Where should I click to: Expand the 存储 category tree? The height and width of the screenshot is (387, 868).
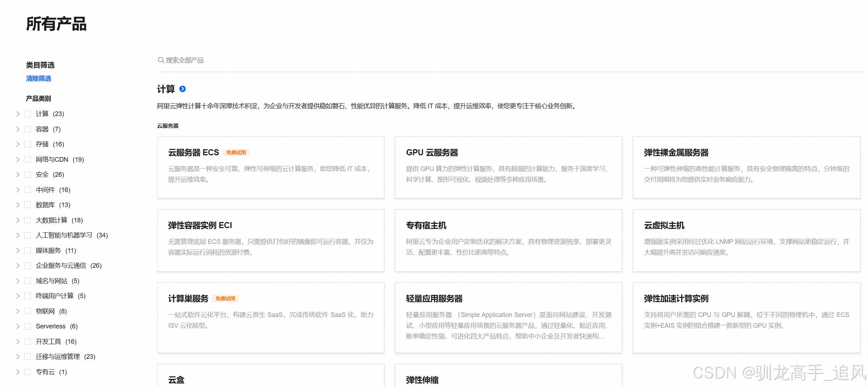(18, 144)
